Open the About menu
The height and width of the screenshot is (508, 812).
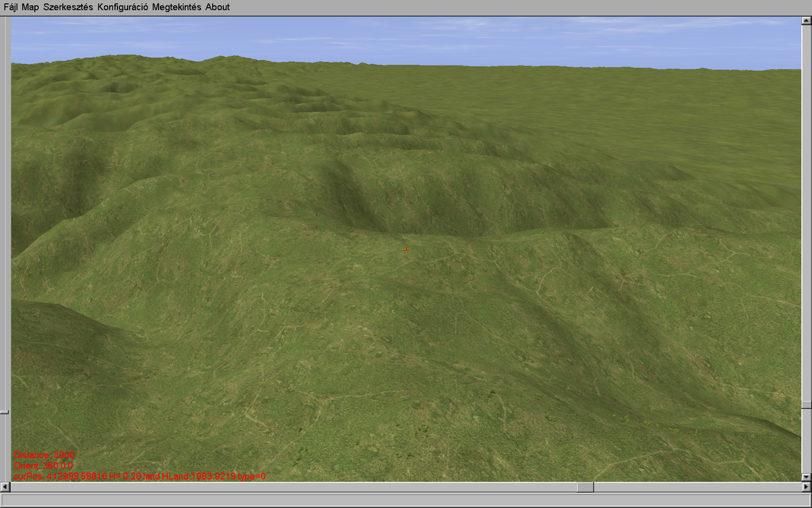218,7
